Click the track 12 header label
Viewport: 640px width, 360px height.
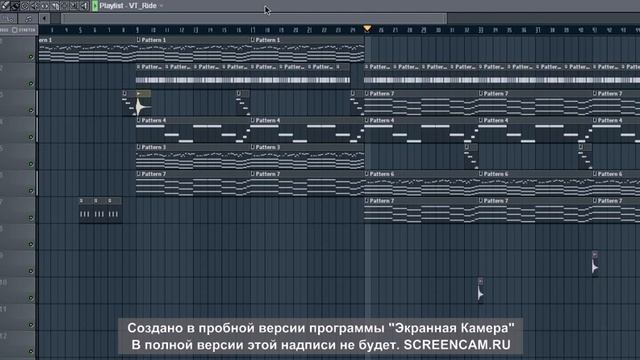click(x=4, y=336)
